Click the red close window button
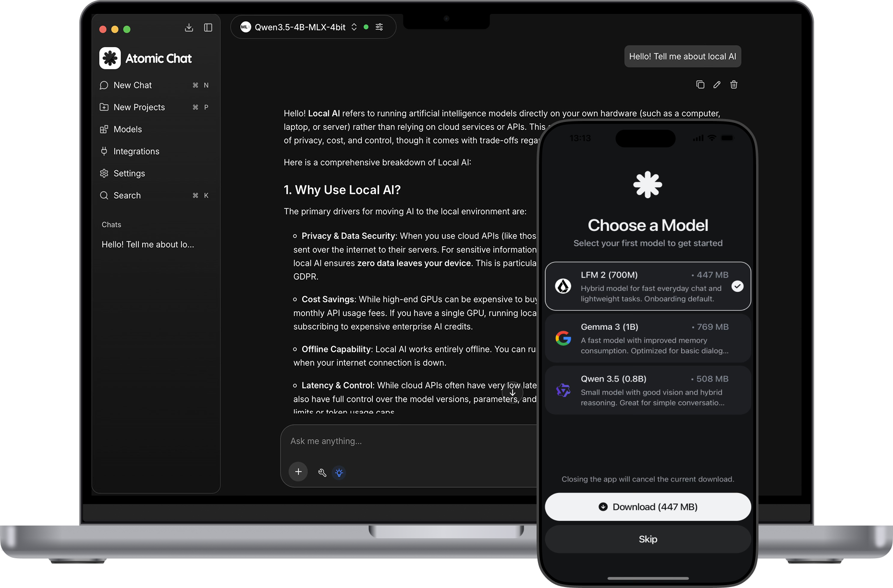 [x=103, y=29]
